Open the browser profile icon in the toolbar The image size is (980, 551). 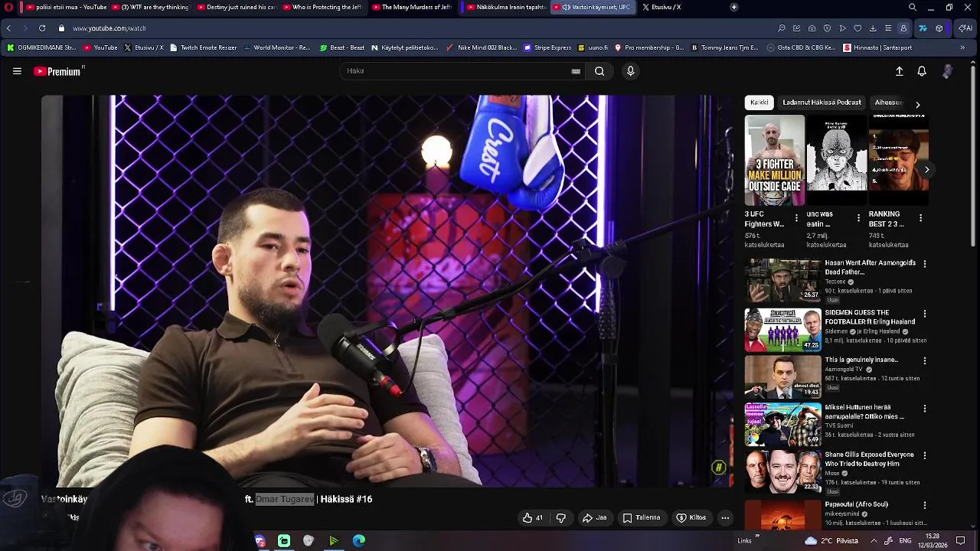(x=903, y=28)
